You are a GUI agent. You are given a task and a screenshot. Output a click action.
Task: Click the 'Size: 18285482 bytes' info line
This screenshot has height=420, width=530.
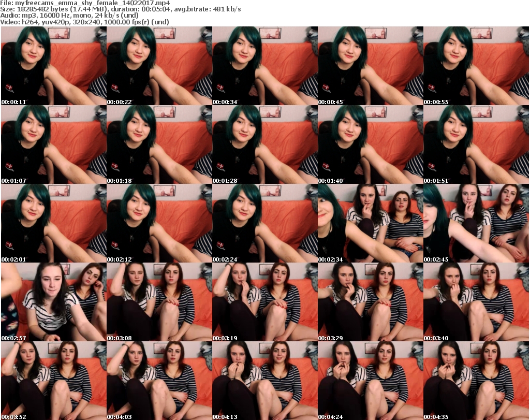coord(120,9)
